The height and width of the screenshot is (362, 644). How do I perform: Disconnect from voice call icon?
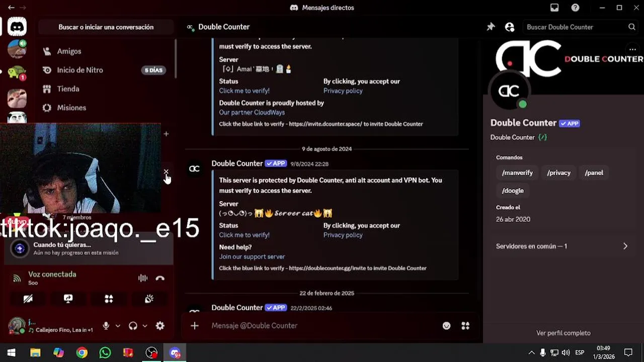pyautogui.click(x=160, y=278)
